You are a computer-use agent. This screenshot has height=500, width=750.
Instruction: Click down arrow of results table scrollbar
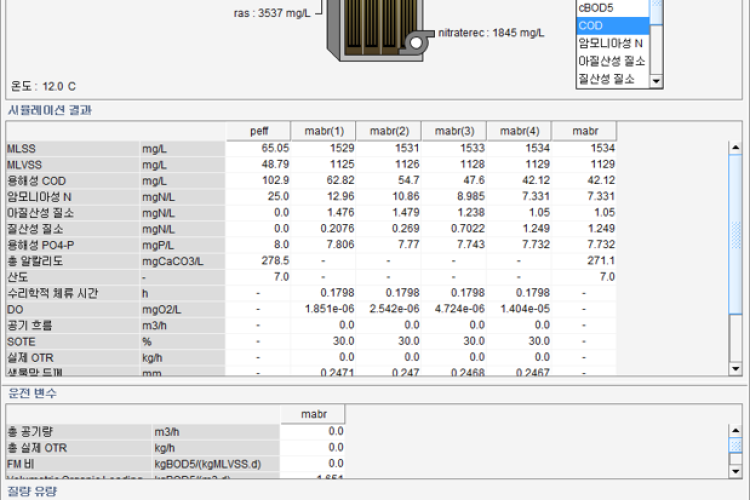tap(735, 368)
